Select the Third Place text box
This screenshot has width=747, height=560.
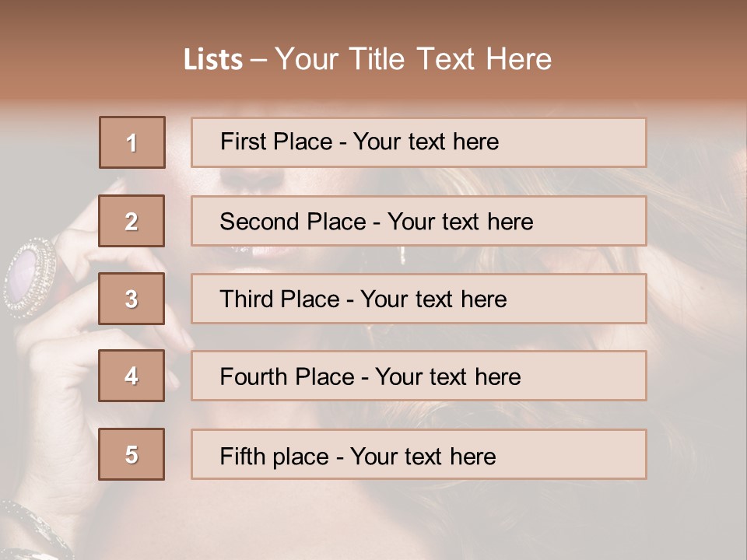click(x=419, y=299)
